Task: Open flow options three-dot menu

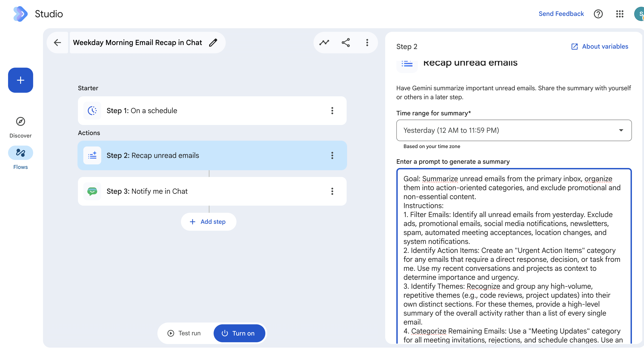Action: tap(367, 43)
